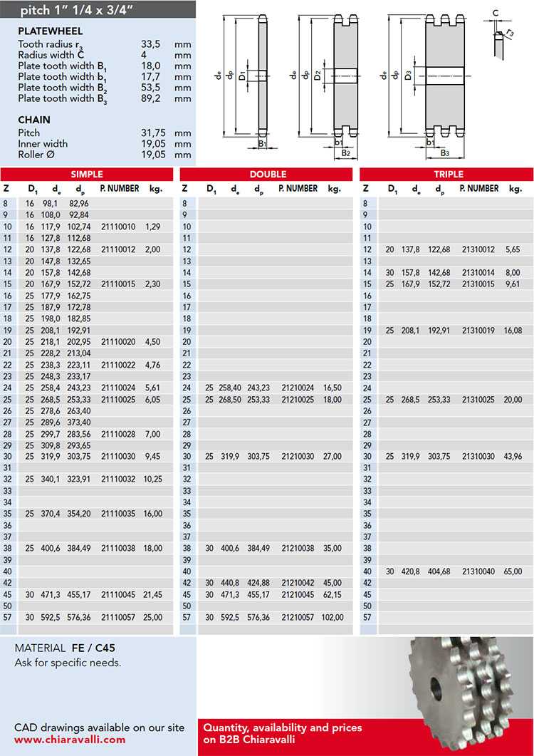The width and height of the screenshot is (534, 756).
Task: Click the "Quantity, availability and prices" banner
Action: pyautogui.click(x=283, y=727)
